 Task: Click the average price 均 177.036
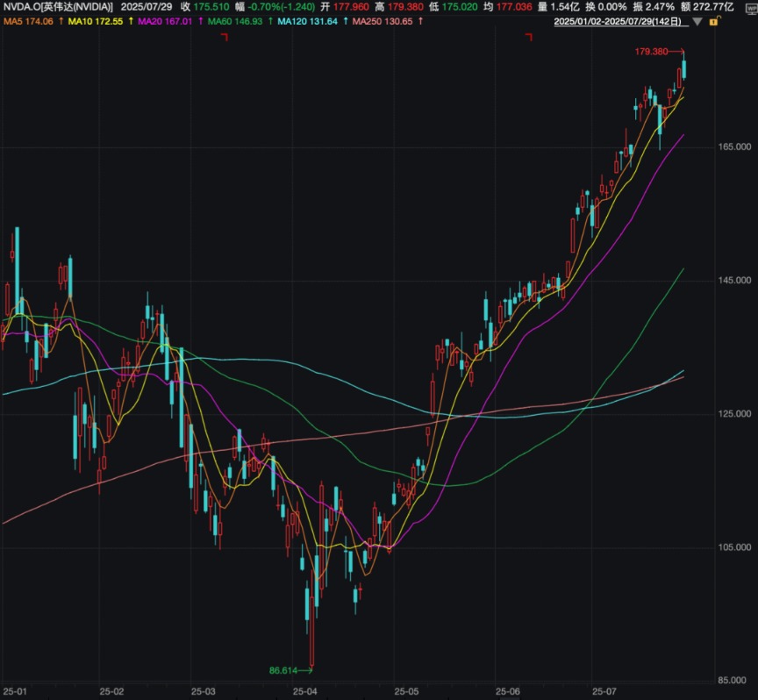click(x=508, y=7)
